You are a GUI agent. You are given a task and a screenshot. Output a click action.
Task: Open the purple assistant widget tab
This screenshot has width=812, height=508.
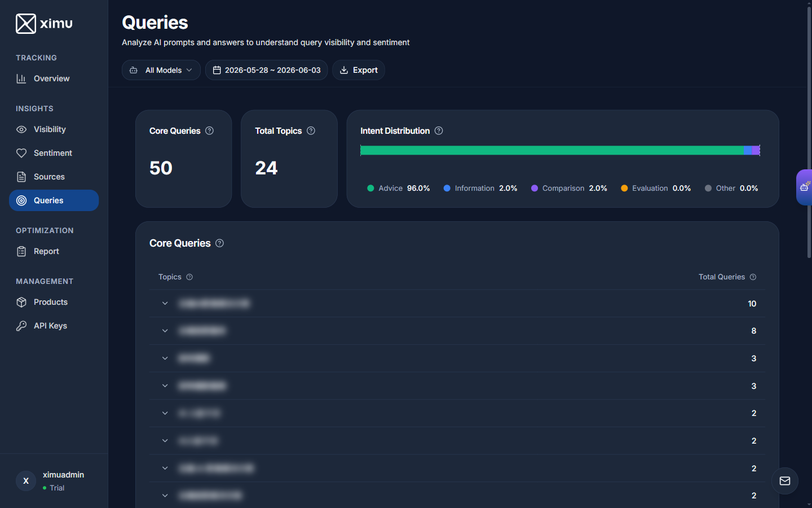(804, 187)
